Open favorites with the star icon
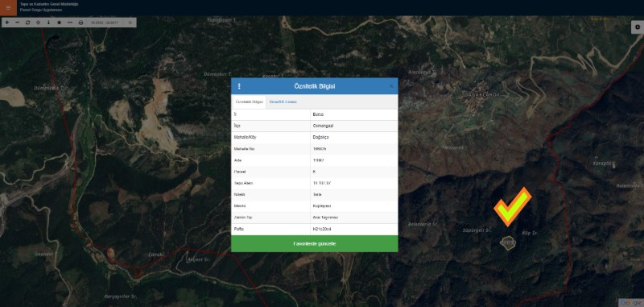This screenshot has width=644, height=307. (x=59, y=23)
